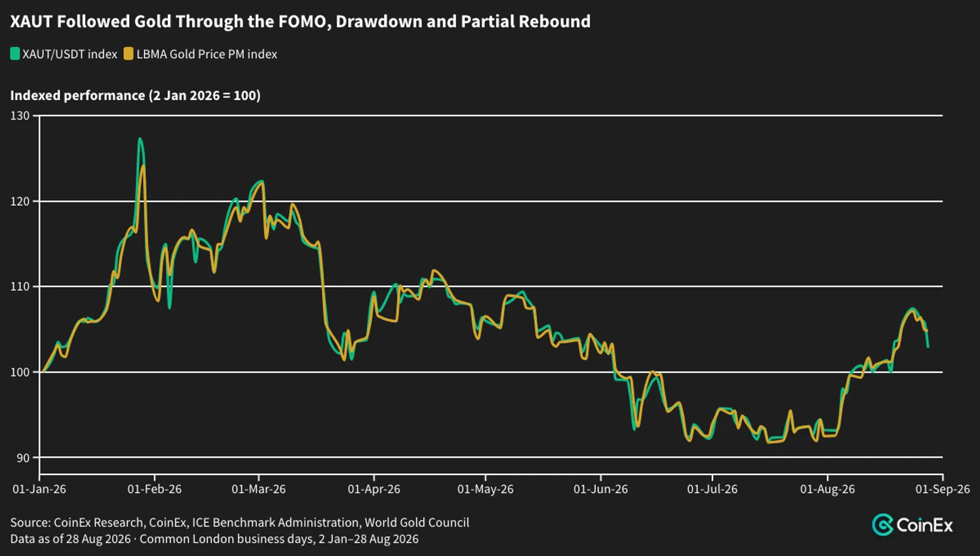
Task: Select the LBMA Gold Price PM index label
Action: 207,54
